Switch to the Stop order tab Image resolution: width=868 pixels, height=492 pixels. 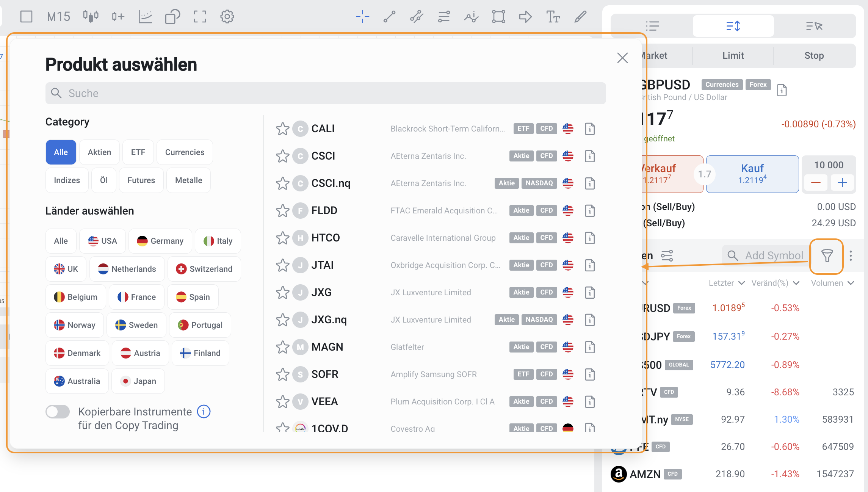(814, 56)
